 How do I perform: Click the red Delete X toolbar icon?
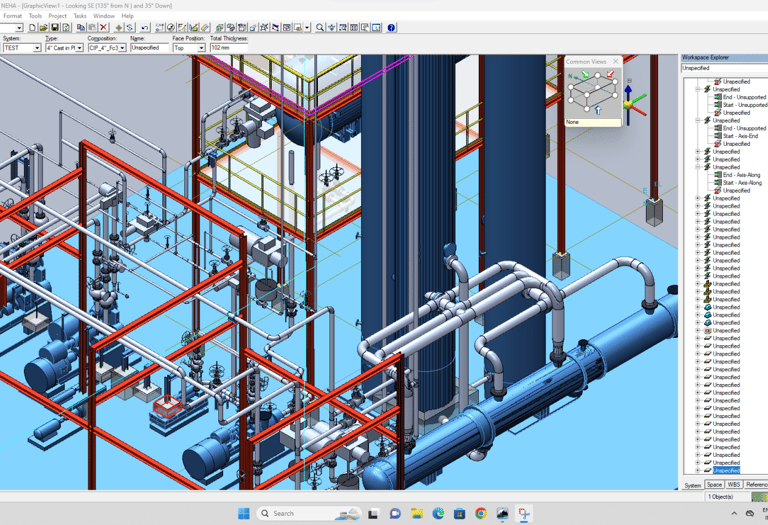click(103, 28)
